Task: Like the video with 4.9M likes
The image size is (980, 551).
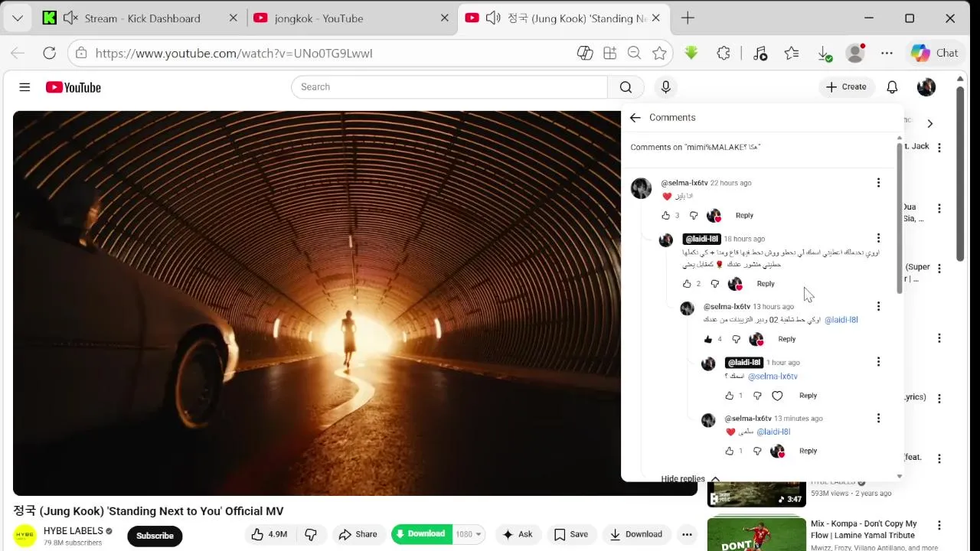Action: pyautogui.click(x=269, y=534)
